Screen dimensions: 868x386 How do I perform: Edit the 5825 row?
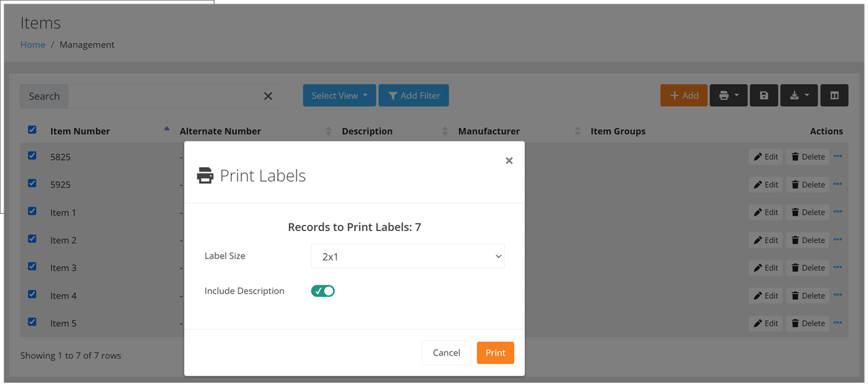click(x=766, y=157)
